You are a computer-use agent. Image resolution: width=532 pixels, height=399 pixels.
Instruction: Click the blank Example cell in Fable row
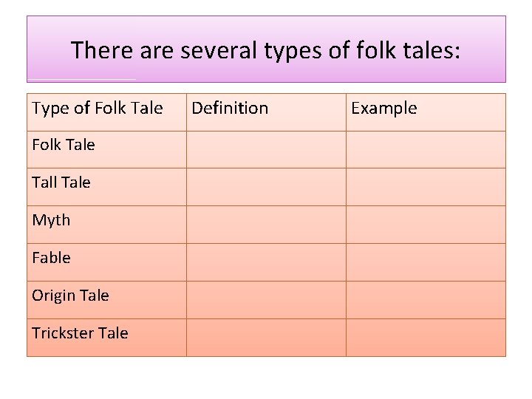click(426, 262)
